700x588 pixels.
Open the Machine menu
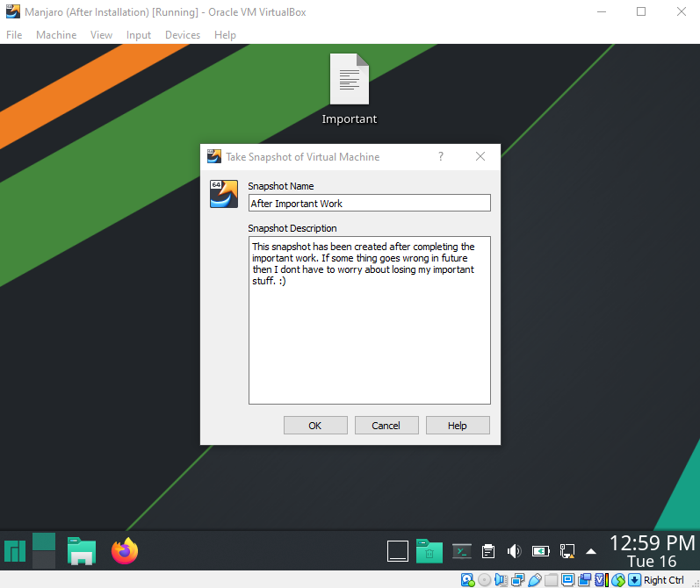click(56, 35)
